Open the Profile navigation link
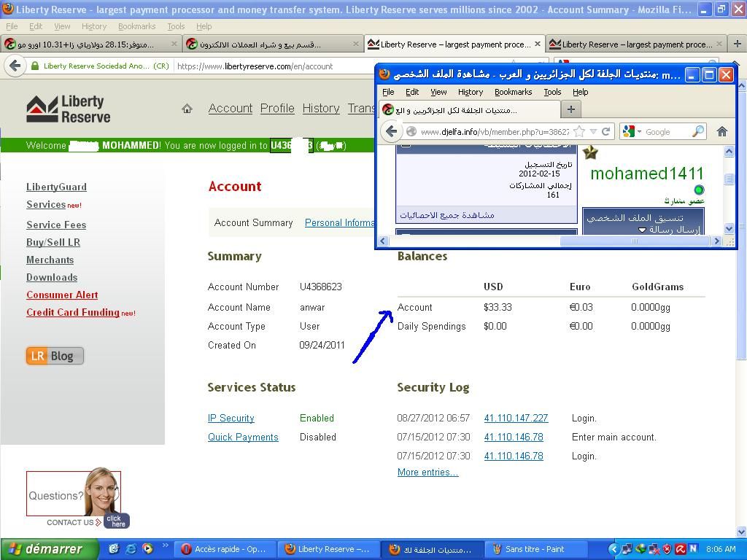 tap(277, 109)
